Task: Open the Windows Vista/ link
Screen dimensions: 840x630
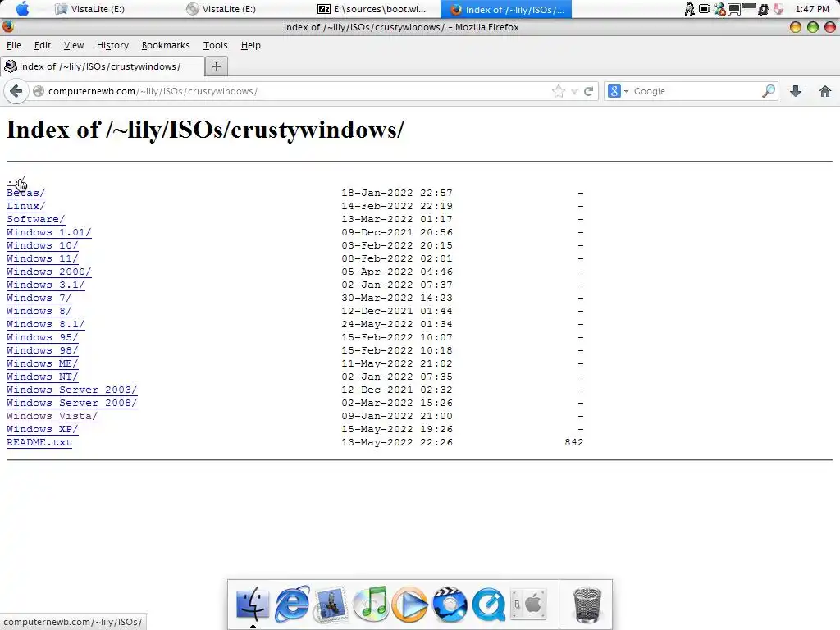Action: pyautogui.click(x=52, y=416)
